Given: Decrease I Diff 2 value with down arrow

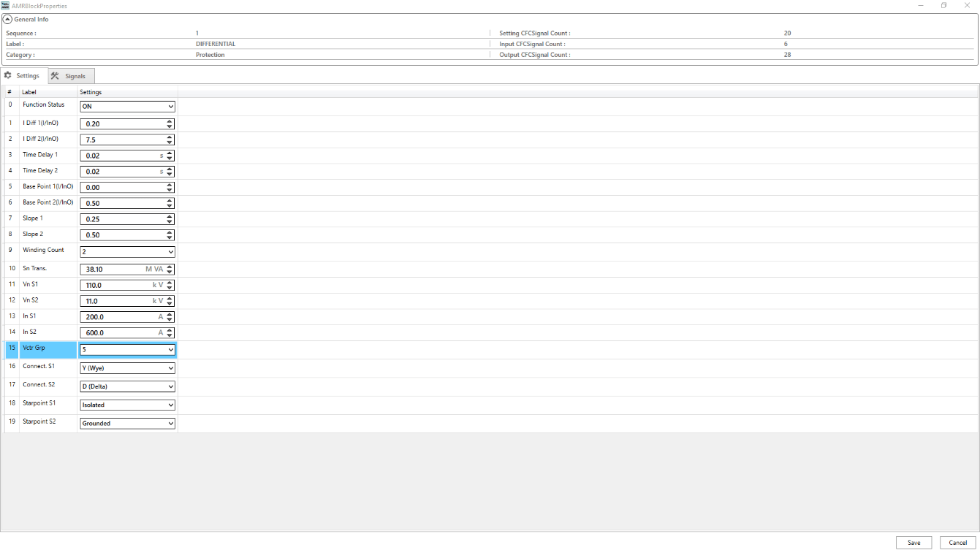Looking at the screenshot, I should coord(170,142).
